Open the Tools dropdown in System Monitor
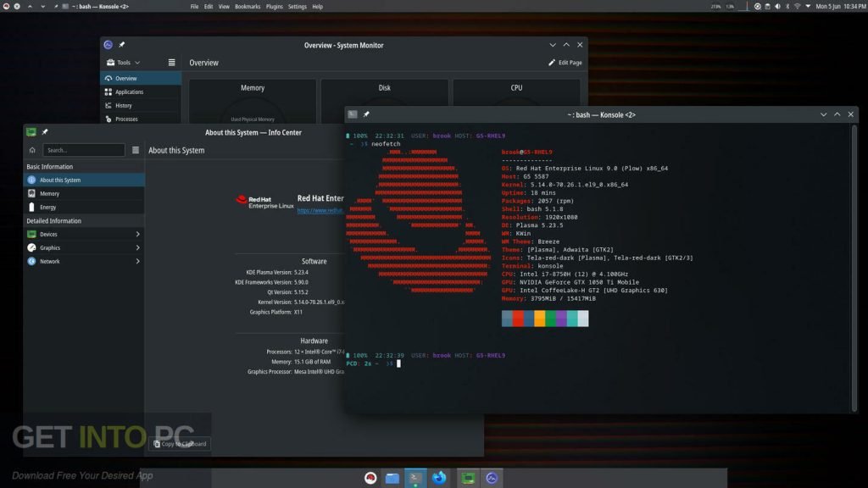 point(125,62)
